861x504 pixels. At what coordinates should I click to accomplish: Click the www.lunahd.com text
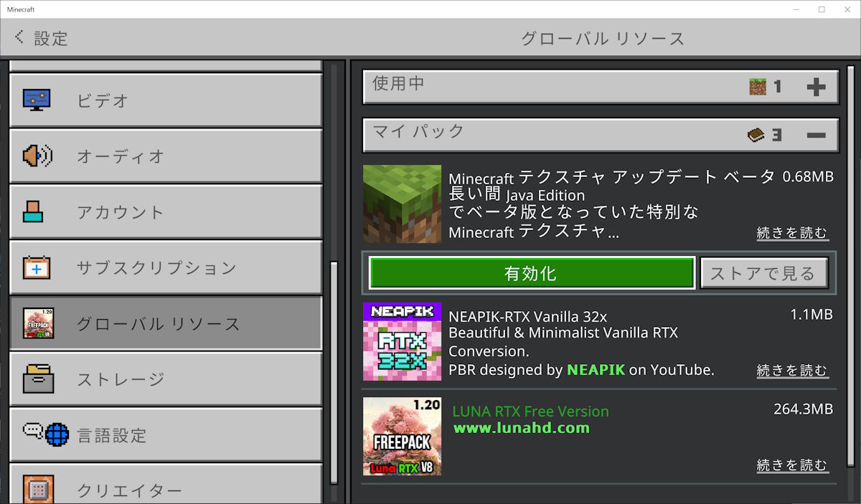point(522,428)
